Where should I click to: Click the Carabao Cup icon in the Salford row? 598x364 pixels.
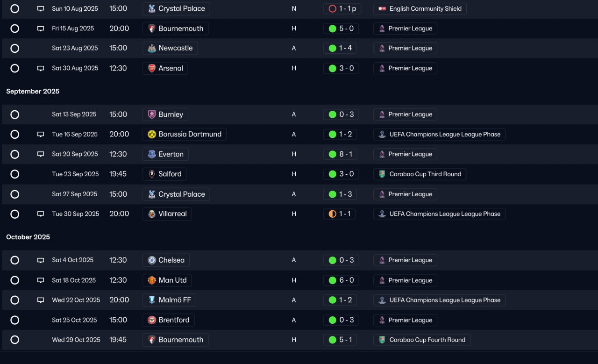click(382, 174)
